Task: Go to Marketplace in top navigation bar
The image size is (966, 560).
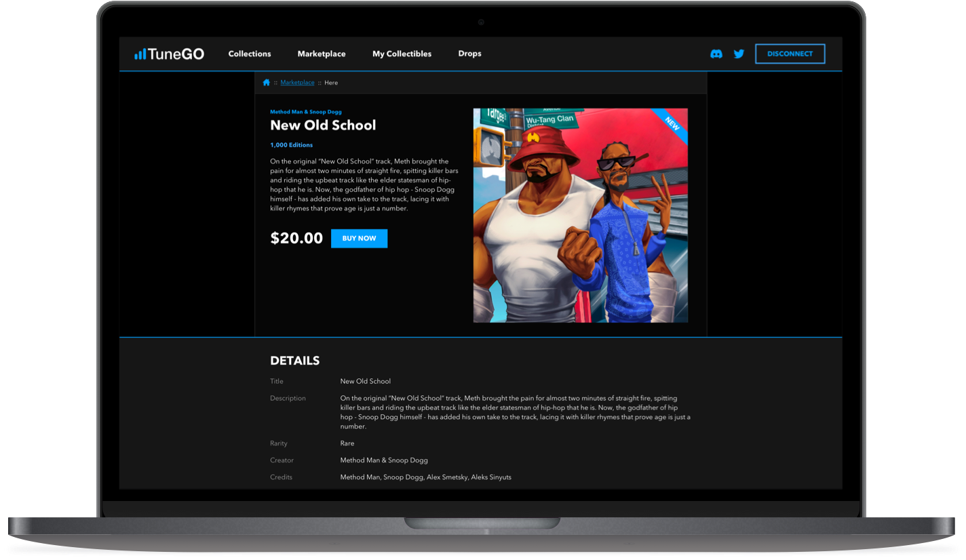Action: 322,54
